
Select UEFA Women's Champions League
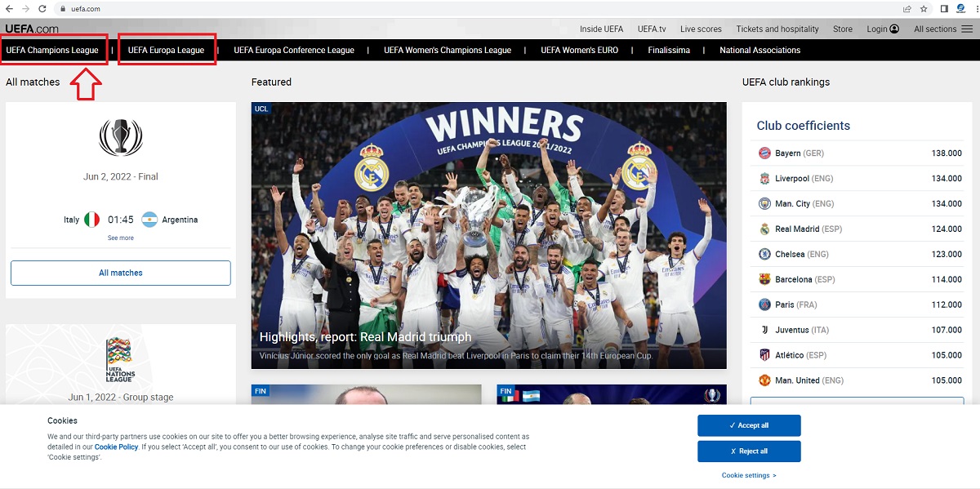click(448, 51)
